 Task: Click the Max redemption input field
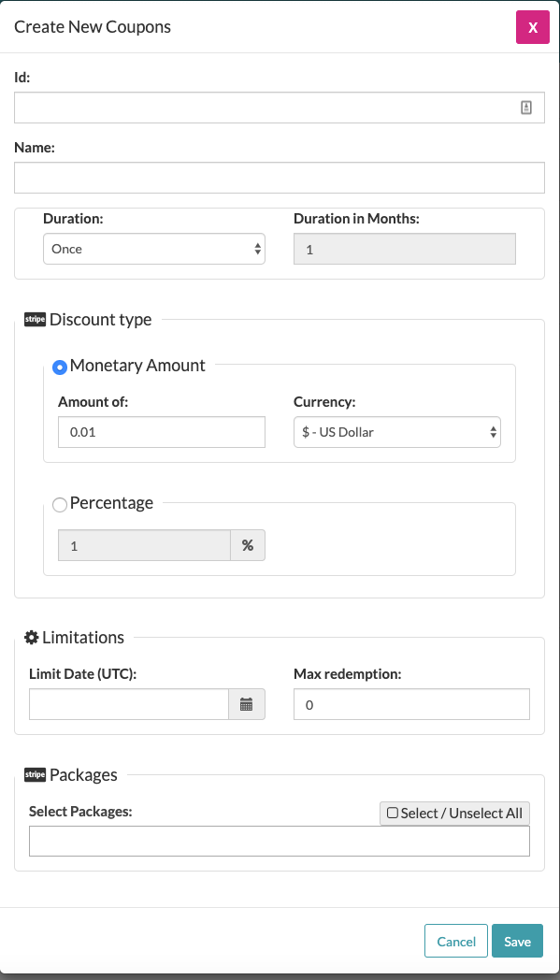[x=412, y=704]
